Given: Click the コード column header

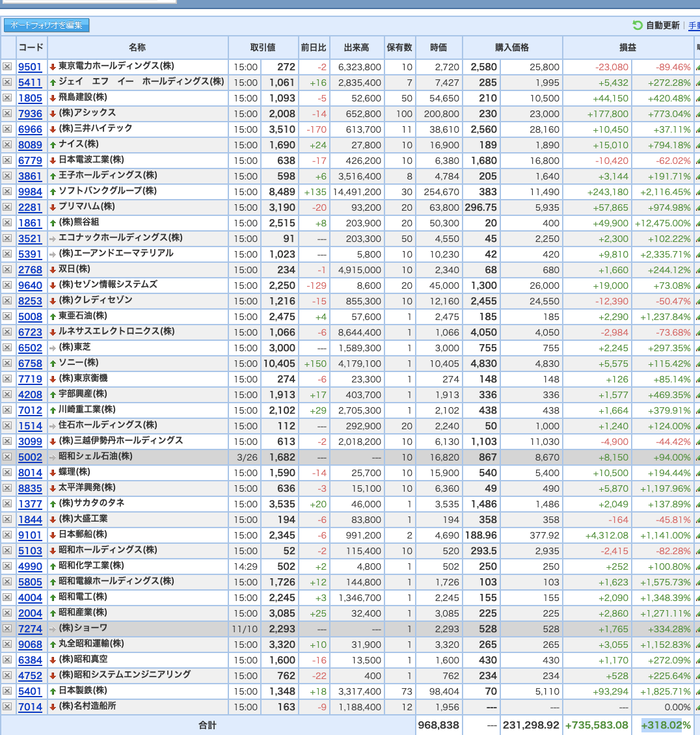Looking at the screenshot, I should click(x=31, y=47).
